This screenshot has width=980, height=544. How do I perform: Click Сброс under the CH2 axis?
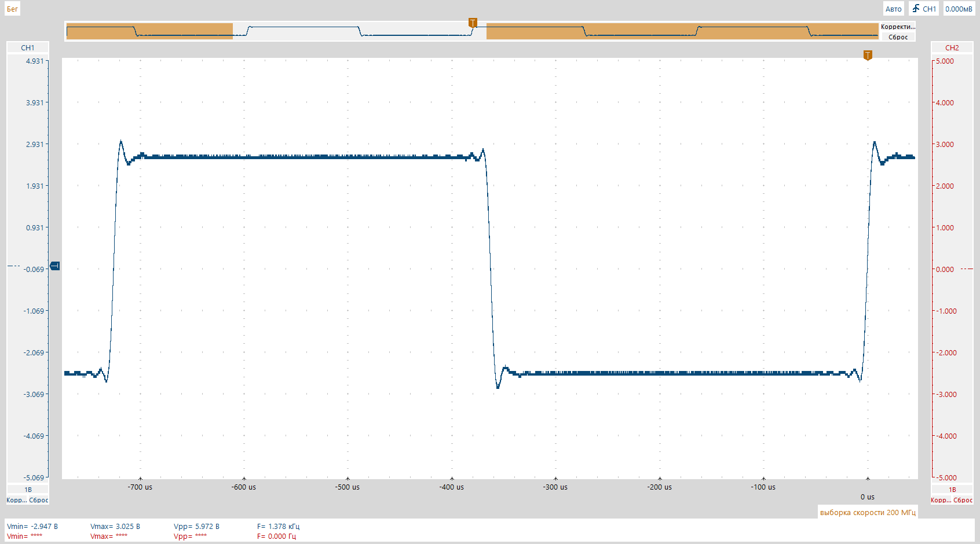pyautogui.click(x=963, y=500)
